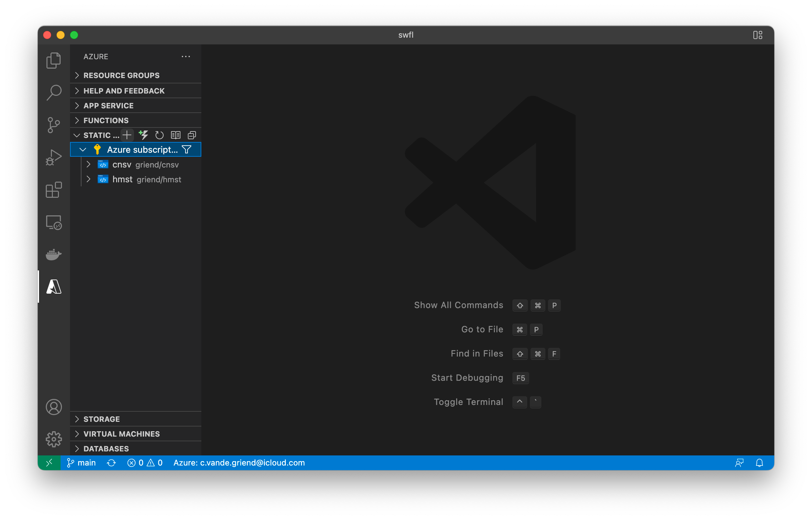Synchronize changes in the status bar
This screenshot has width=812, height=520.
[x=111, y=462]
